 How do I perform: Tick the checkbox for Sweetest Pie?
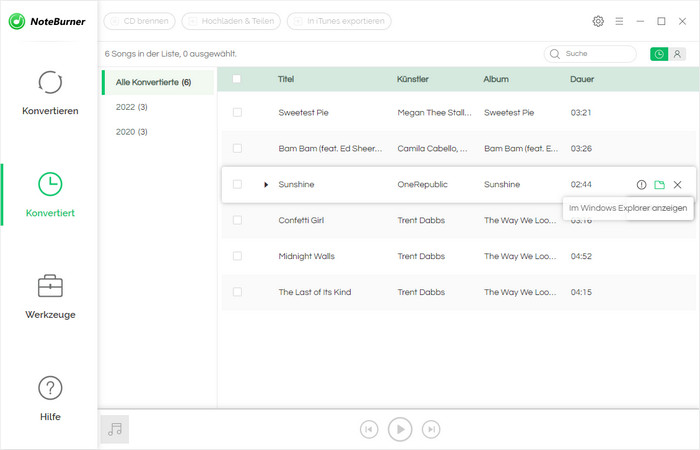[x=237, y=112]
